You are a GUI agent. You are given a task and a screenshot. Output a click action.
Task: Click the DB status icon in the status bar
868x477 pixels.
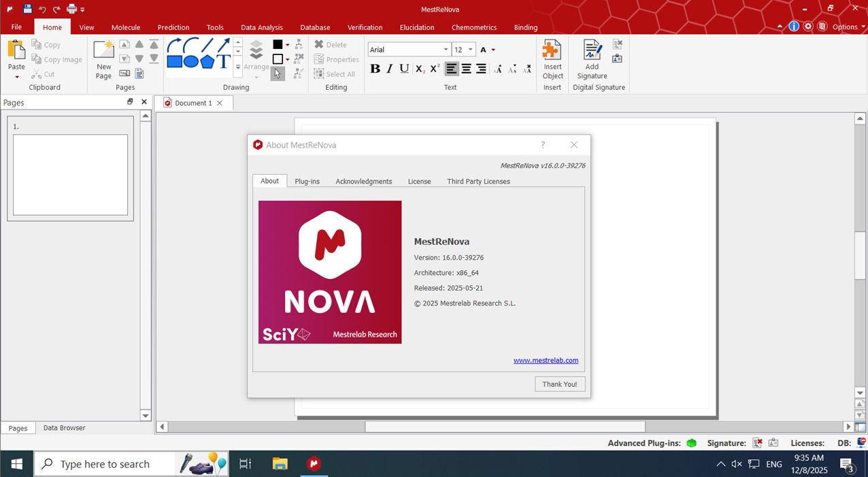pos(861,443)
